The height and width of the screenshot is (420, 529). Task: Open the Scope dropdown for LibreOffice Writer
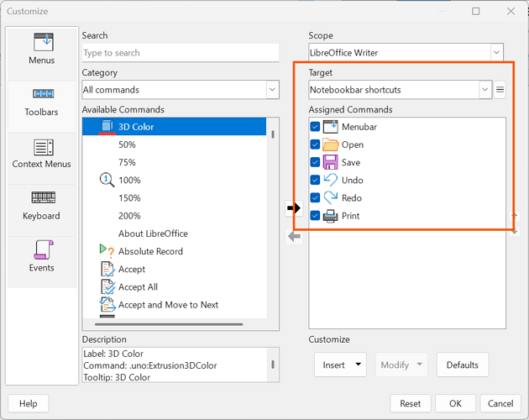coord(406,53)
